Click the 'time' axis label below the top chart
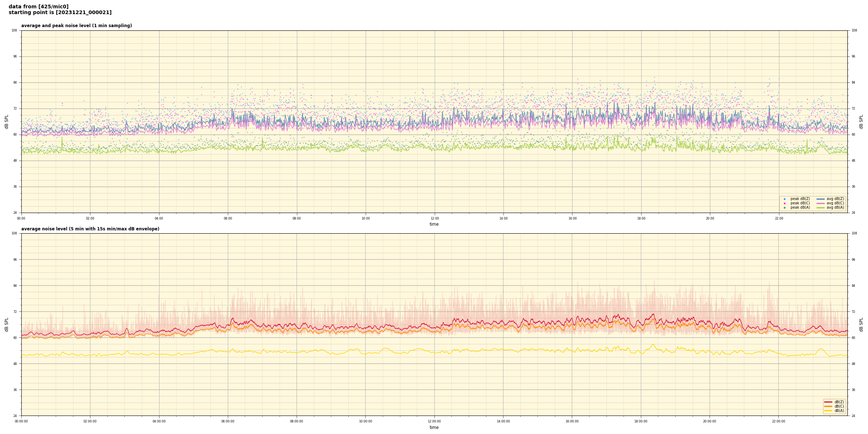The image size is (868, 434). coord(434,224)
